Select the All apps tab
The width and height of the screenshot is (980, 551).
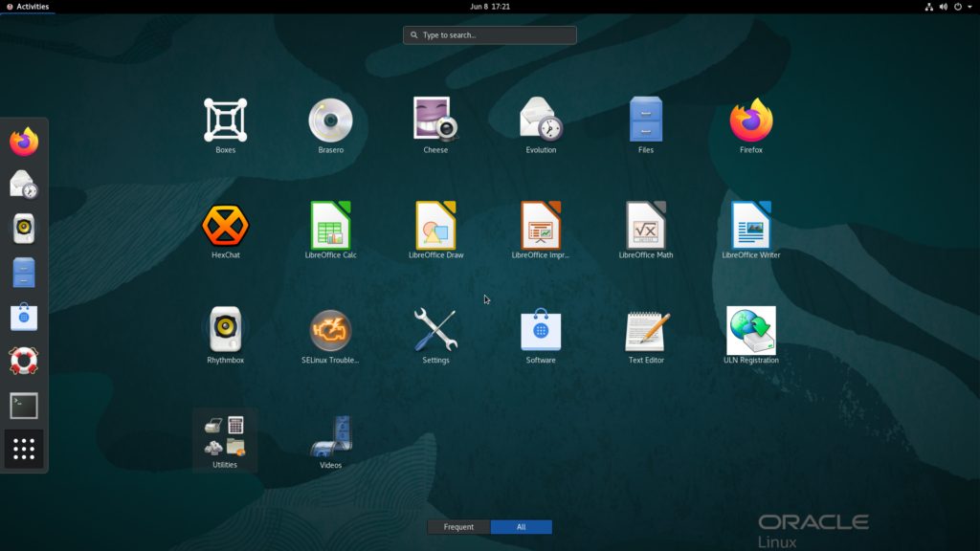coord(521,527)
